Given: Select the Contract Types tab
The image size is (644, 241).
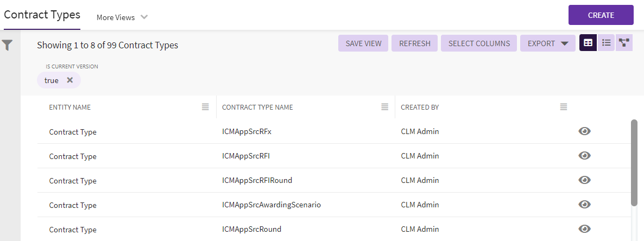Looking at the screenshot, I should click(42, 15).
